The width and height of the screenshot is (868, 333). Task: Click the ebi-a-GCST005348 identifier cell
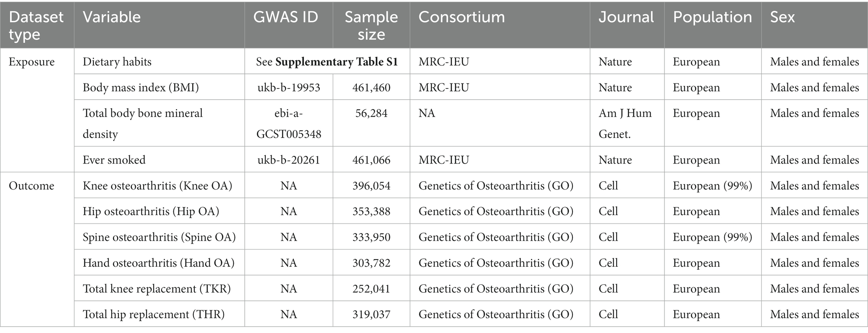click(x=289, y=123)
